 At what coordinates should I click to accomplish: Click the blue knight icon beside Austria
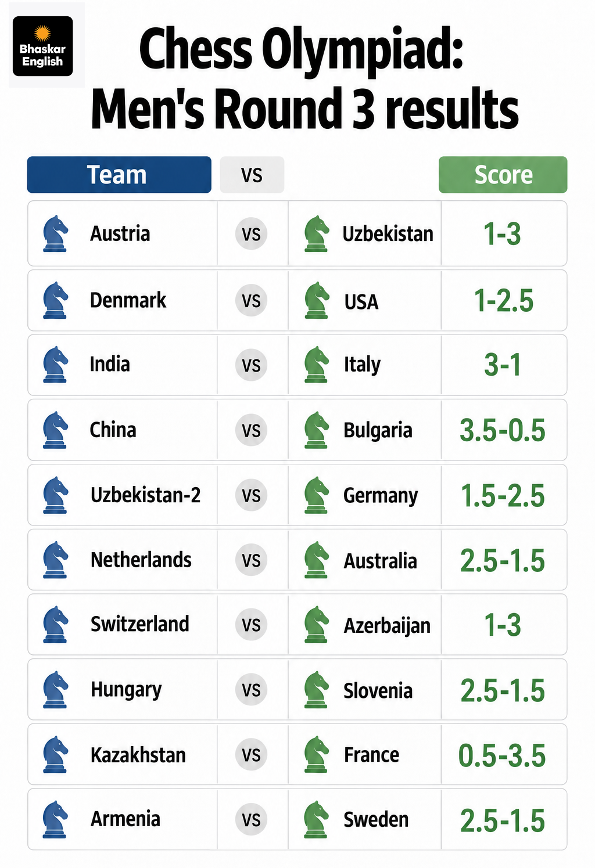(x=56, y=233)
